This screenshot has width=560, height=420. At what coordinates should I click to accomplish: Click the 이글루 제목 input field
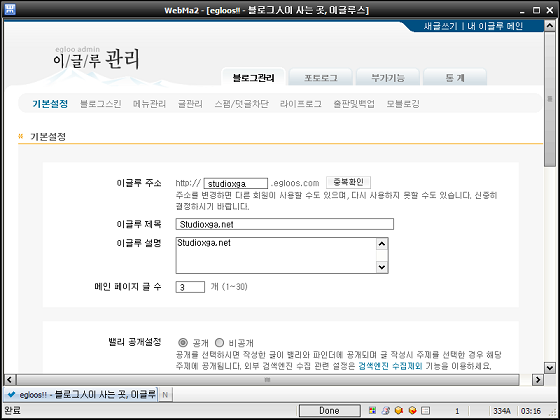pyautogui.click(x=285, y=224)
